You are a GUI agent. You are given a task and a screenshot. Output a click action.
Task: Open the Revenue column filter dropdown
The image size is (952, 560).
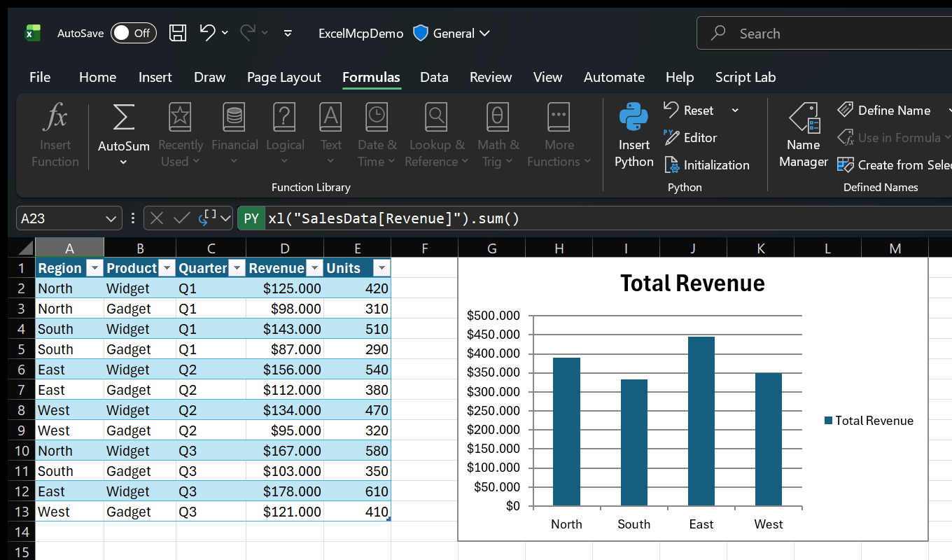point(314,268)
